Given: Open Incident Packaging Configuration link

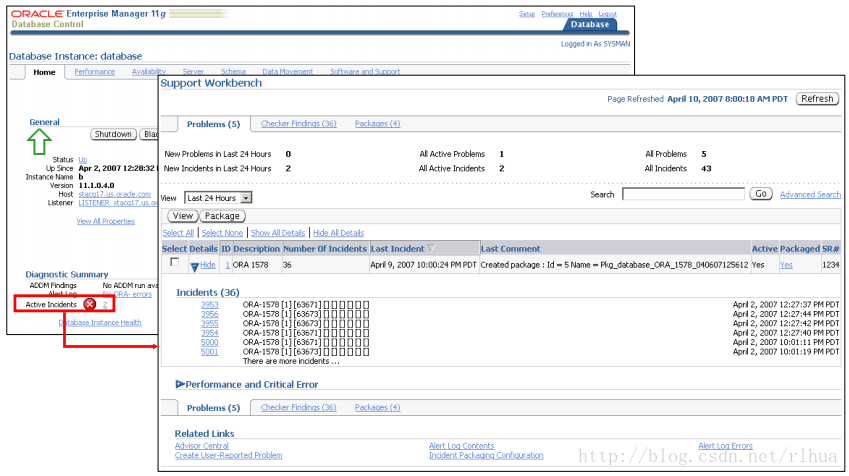Looking at the screenshot, I should [486, 455].
